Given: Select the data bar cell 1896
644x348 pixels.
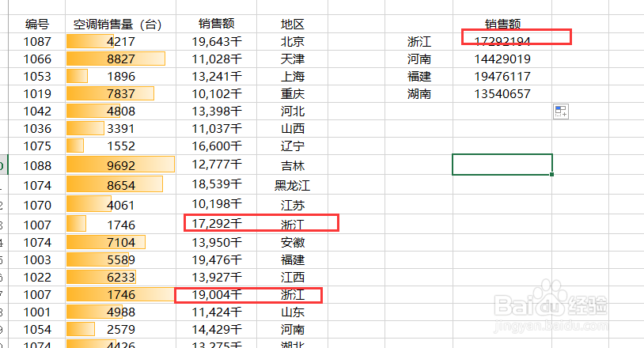Looking at the screenshot, I should coord(120,77).
